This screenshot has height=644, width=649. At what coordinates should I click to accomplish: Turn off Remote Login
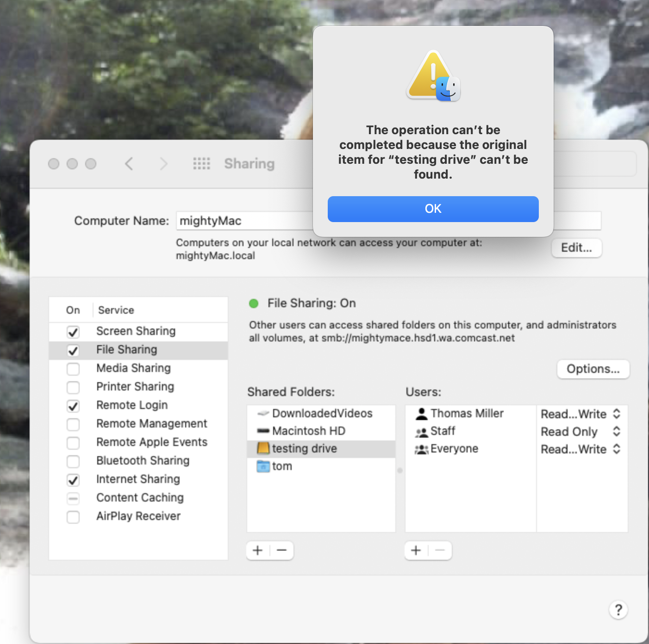click(x=73, y=406)
